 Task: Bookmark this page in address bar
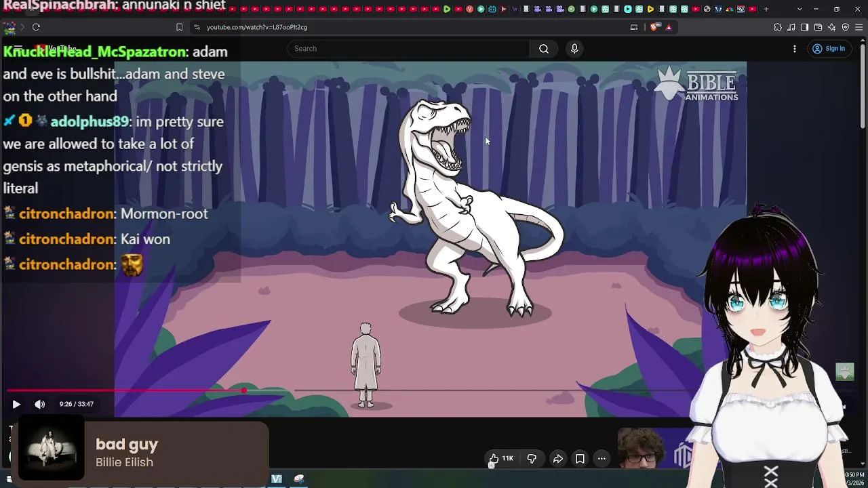(179, 27)
